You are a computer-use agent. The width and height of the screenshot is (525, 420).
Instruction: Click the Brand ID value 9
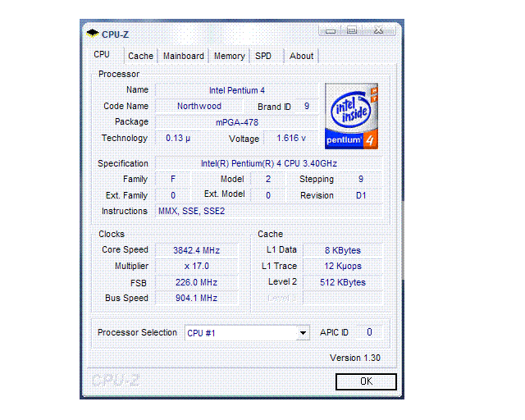point(306,107)
